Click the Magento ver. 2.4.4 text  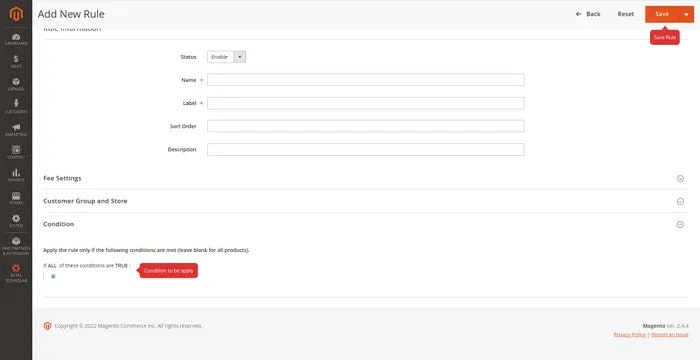[x=665, y=326]
